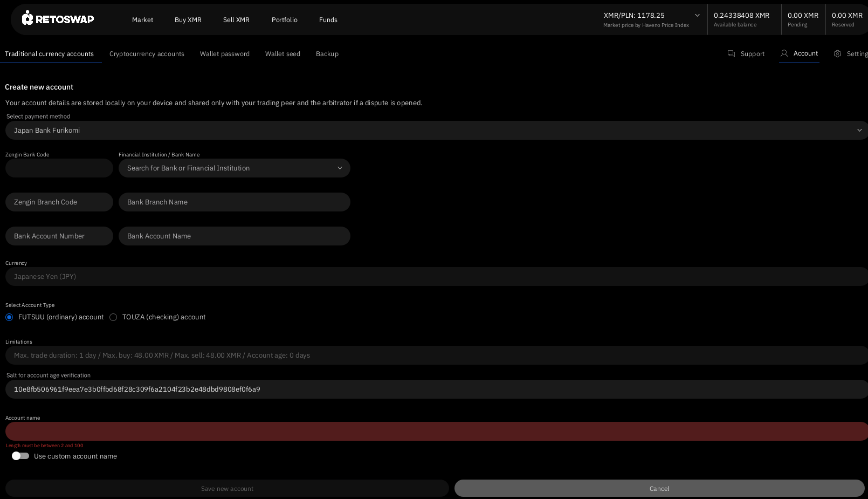The width and height of the screenshot is (868, 499).
Task: Focus the Bank Account Number field
Action: pyautogui.click(x=59, y=236)
